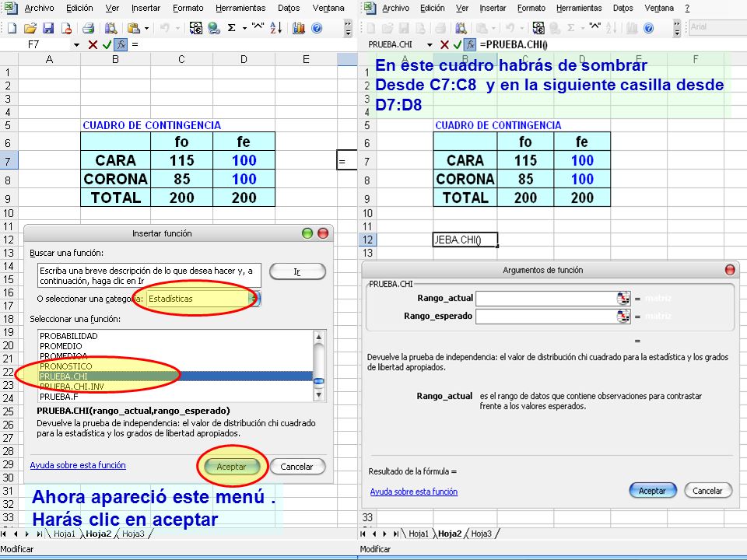Cancel PRUEBA.CHI entry with red X, right window

[444, 45]
